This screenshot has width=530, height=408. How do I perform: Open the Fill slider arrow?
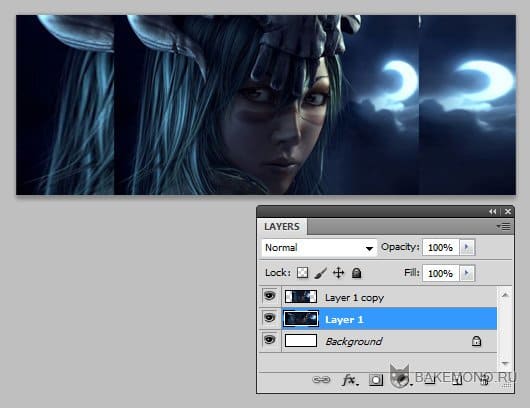(x=467, y=273)
